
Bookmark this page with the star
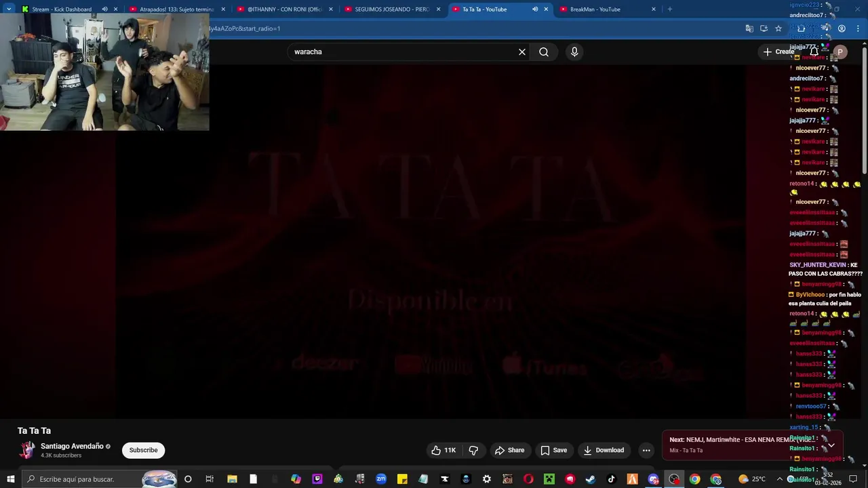(778, 28)
